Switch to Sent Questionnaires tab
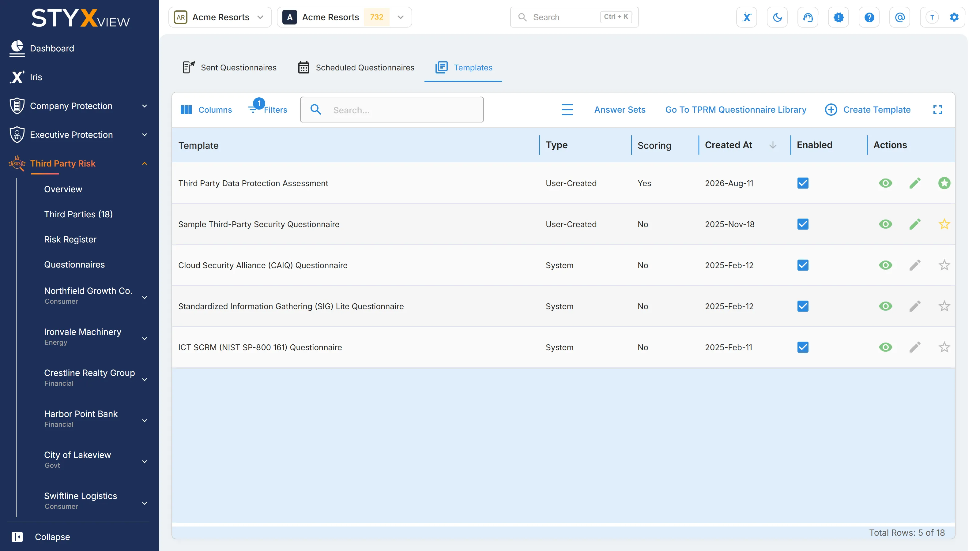 click(229, 68)
